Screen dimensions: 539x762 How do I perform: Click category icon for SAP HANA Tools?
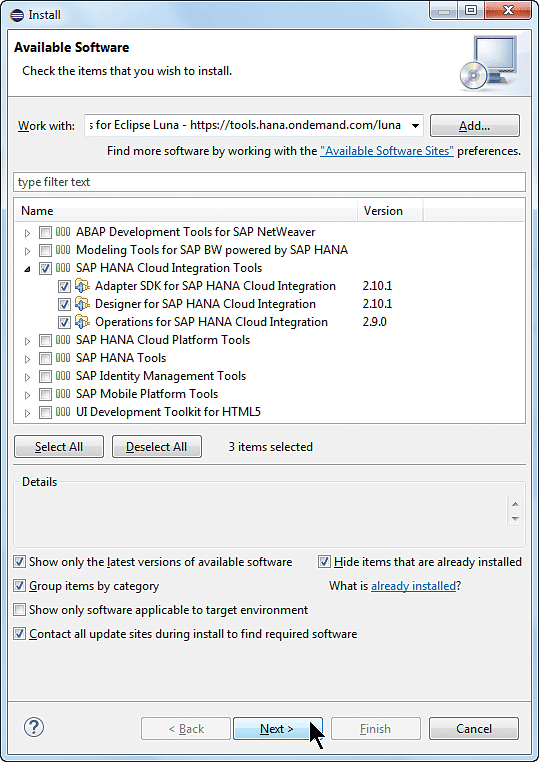(x=63, y=358)
